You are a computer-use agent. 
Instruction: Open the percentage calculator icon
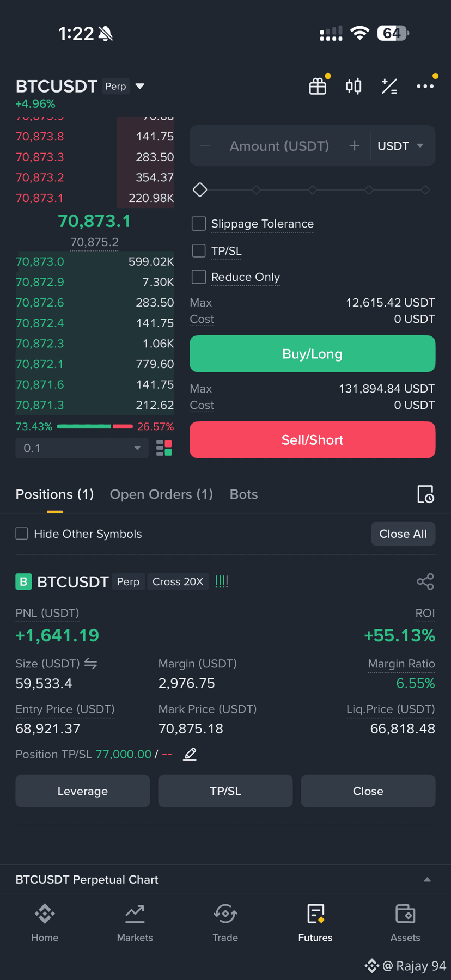point(389,86)
